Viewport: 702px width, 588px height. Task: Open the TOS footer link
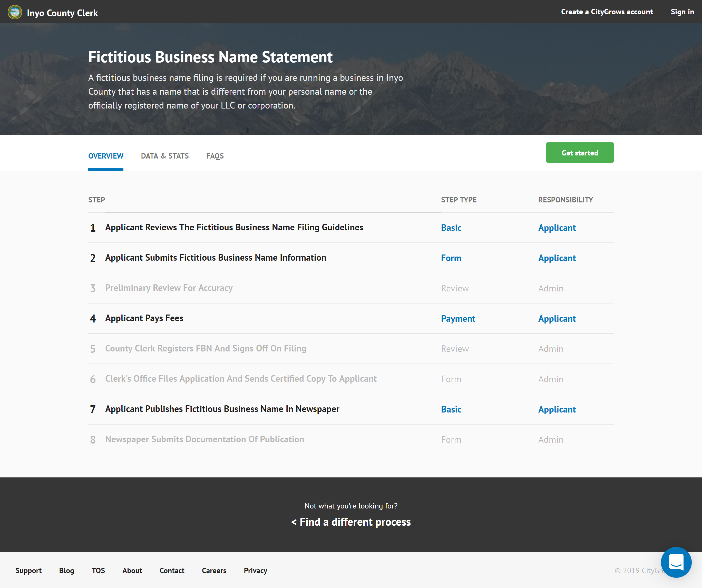(98, 571)
